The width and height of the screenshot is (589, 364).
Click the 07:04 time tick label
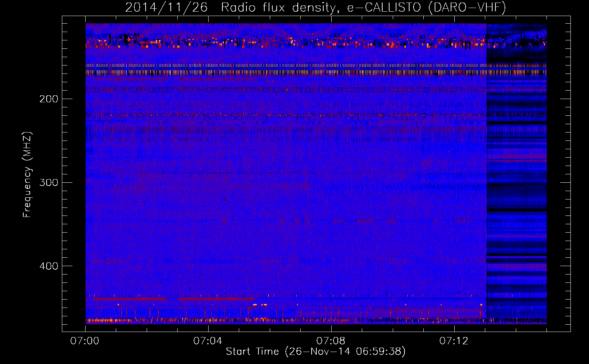click(x=208, y=341)
